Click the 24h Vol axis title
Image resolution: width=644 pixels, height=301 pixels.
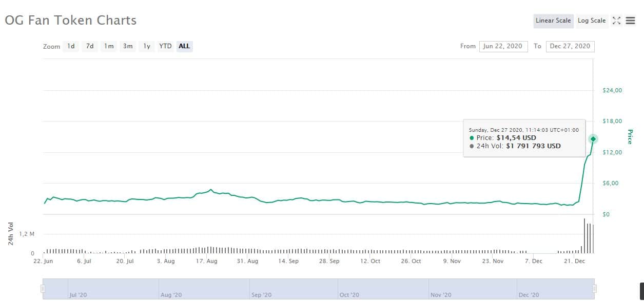point(11,233)
